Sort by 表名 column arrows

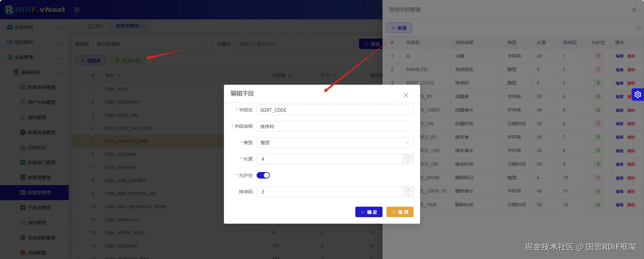pyautogui.click(x=118, y=76)
